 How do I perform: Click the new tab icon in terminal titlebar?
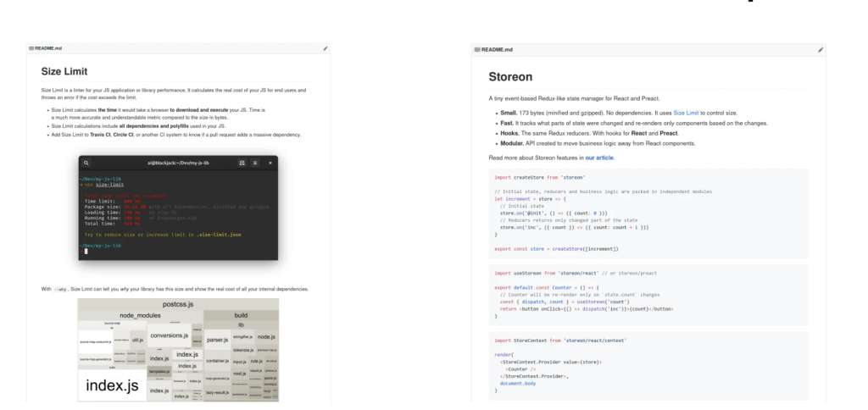click(x=242, y=163)
